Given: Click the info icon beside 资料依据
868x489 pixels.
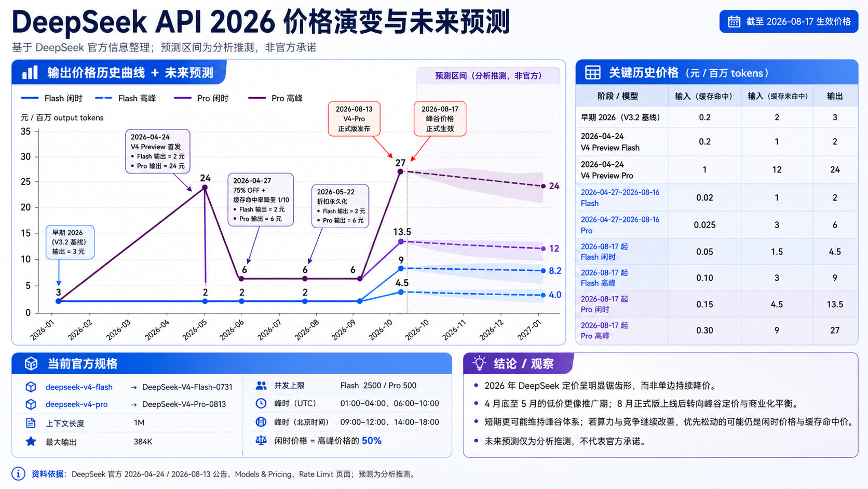Looking at the screenshot, I should (18, 474).
